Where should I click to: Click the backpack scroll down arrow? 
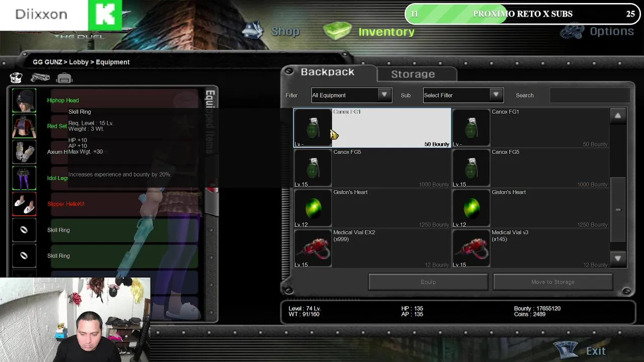tap(618, 258)
